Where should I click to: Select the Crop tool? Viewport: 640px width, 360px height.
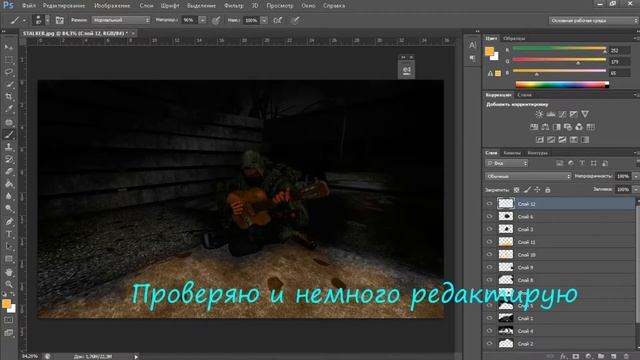click(9, 96)
